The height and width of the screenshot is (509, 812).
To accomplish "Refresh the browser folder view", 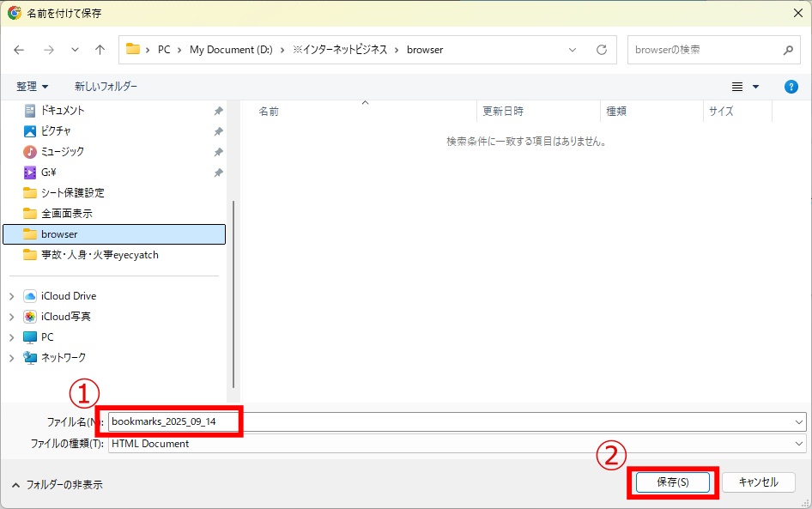I will pos(601,50).
